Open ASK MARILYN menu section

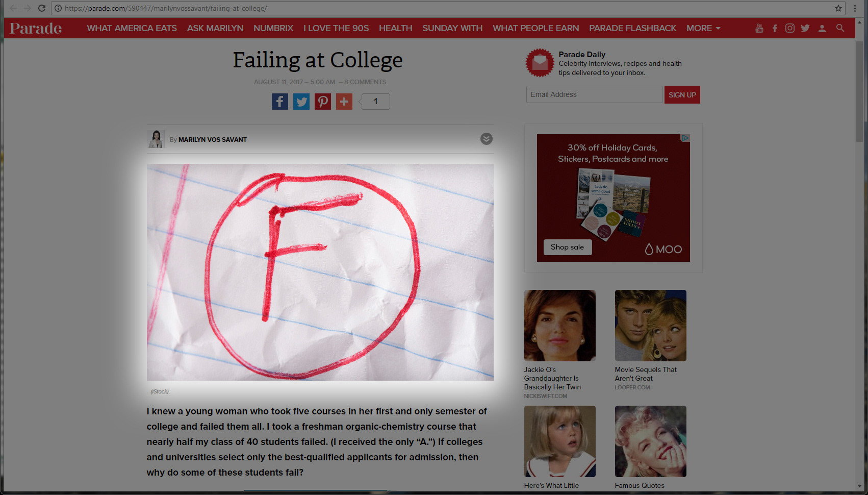(215, 28)
